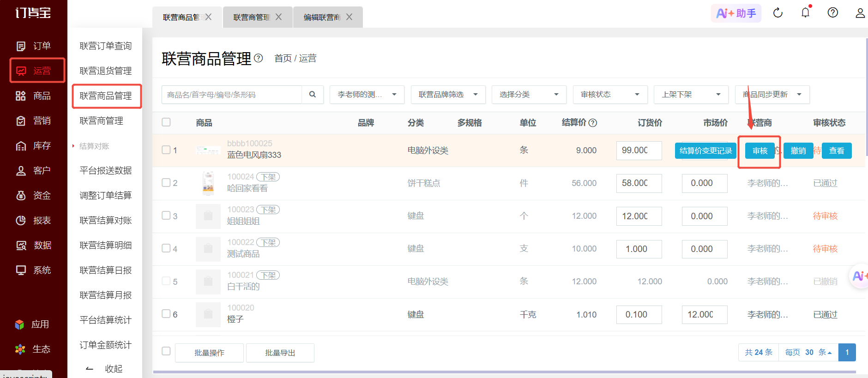Image resolution: width=868 pixels, height=378 pixels.
Task: Select the 营销 sidebar icon
Action: click(x=21, y=121)
